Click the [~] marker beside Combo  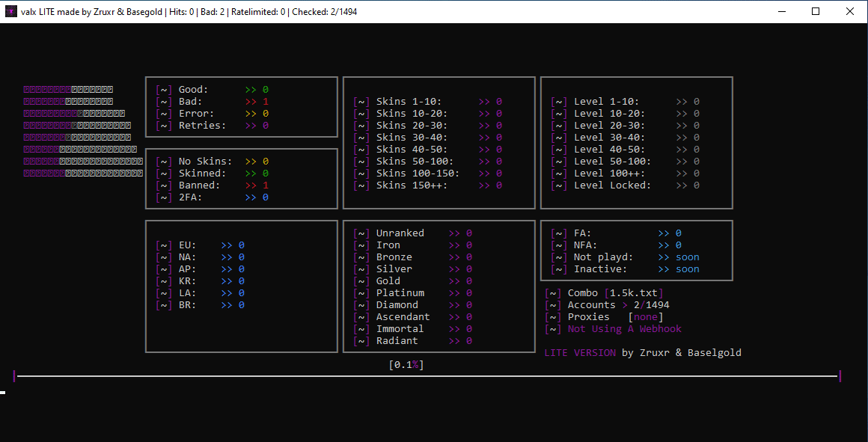click(x=553, y=293)
